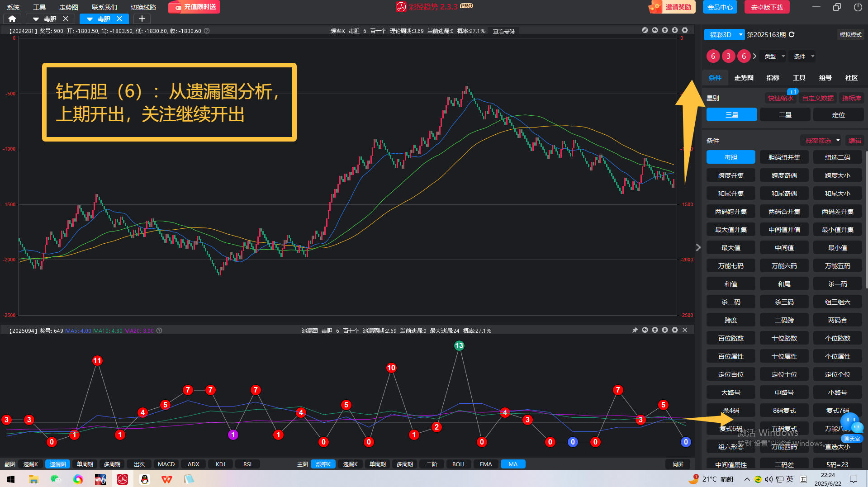The height and width of the screenshot is (487, 868).
Task: Toggle BOLL main chart indicator
Action: click(459, 464)
